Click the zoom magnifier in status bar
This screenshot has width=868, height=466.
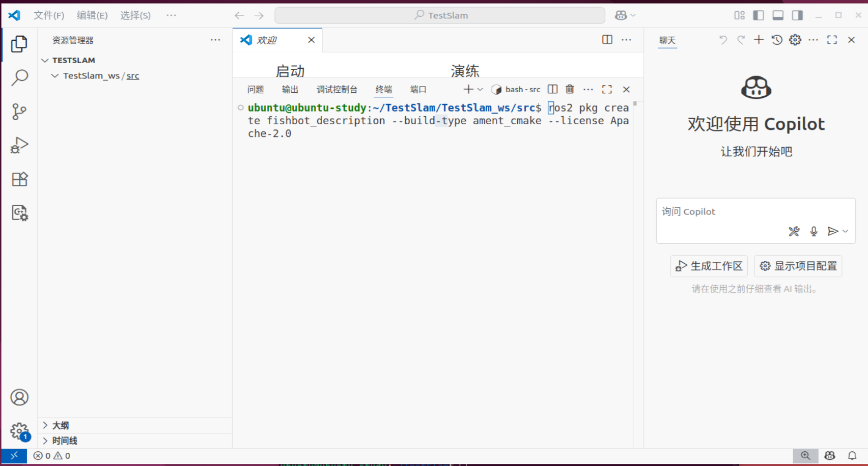805,456
